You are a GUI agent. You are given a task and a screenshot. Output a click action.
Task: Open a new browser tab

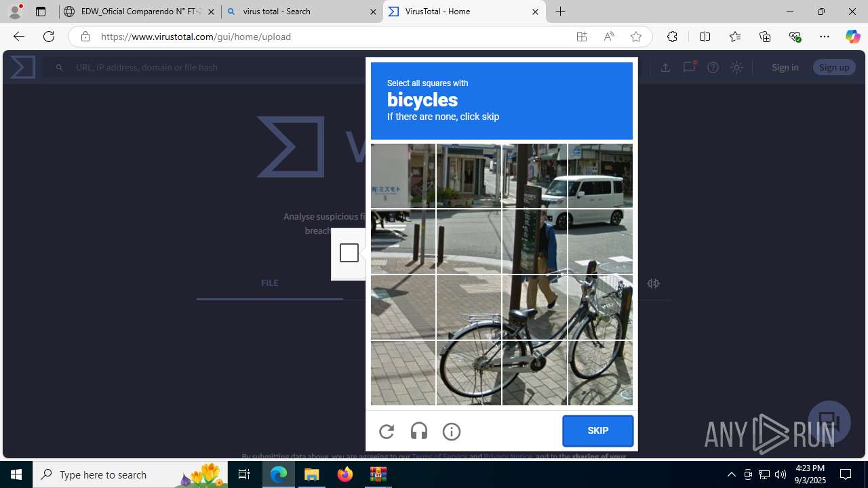(561, 12)
